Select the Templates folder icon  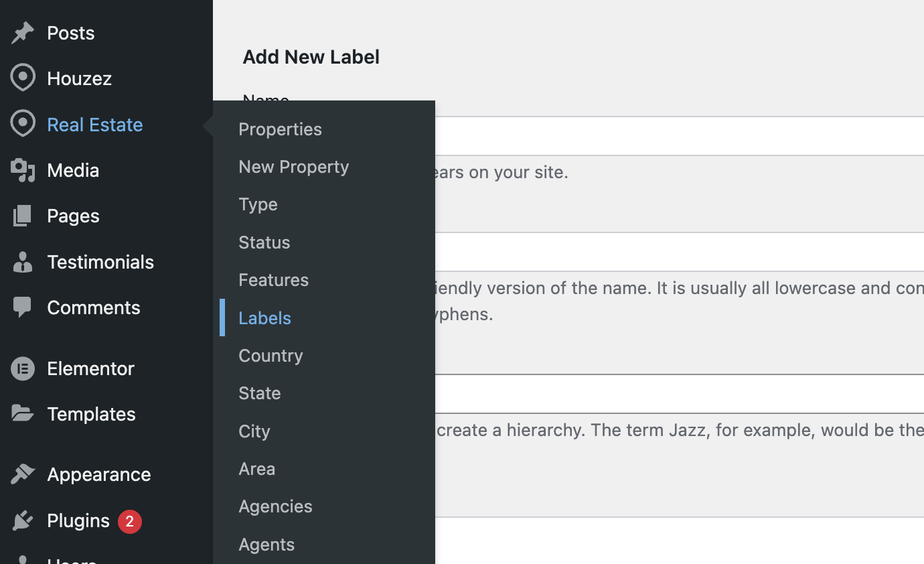pyautogui.click(x=23, y=413)
